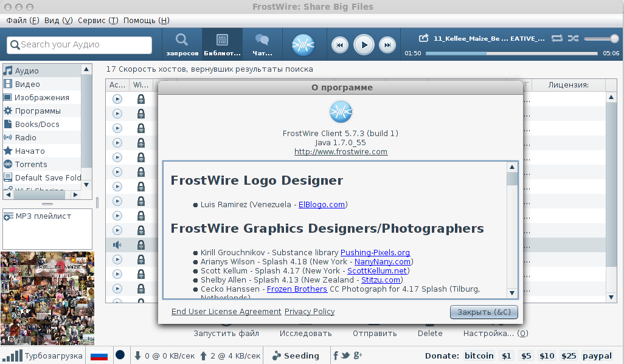Adjust the volume slider
The width and height of the screenshot is (624, 364).
pyautogui.click(x=601, y=39)
